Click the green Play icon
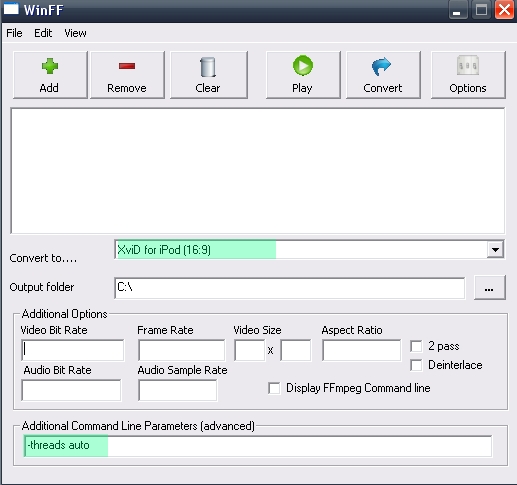This screenshot has height=485, width=517. point(303,65)
